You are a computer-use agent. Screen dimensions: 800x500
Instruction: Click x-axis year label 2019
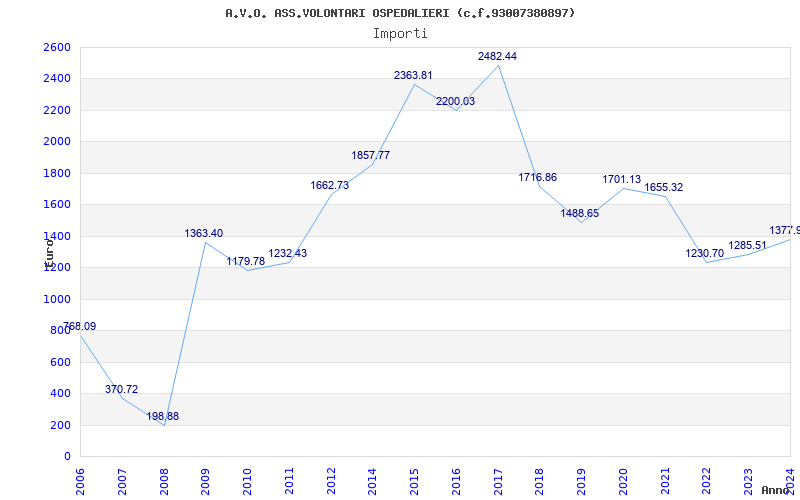[582, 482]
